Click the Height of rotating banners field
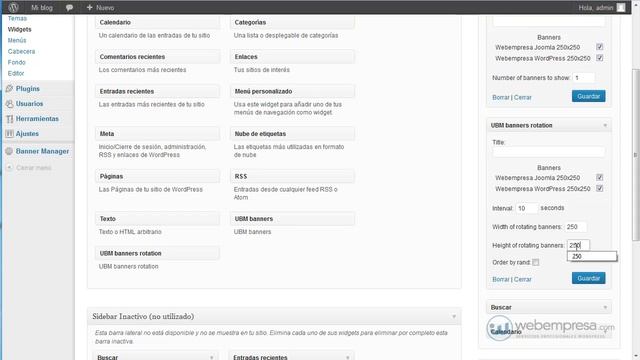This screenshot has width=640, height=360. coord(578,245)
